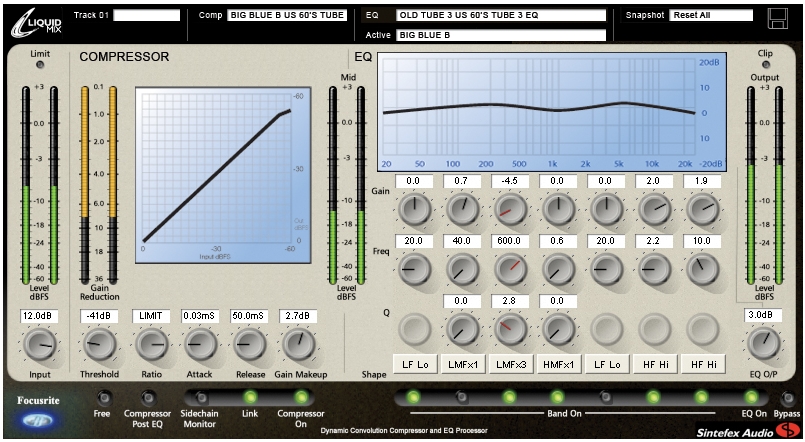Toggle Band On LED for LMFx1 band
Image resolution: width=805 pixels, height=442 pixels.
[x=462, y=397]
